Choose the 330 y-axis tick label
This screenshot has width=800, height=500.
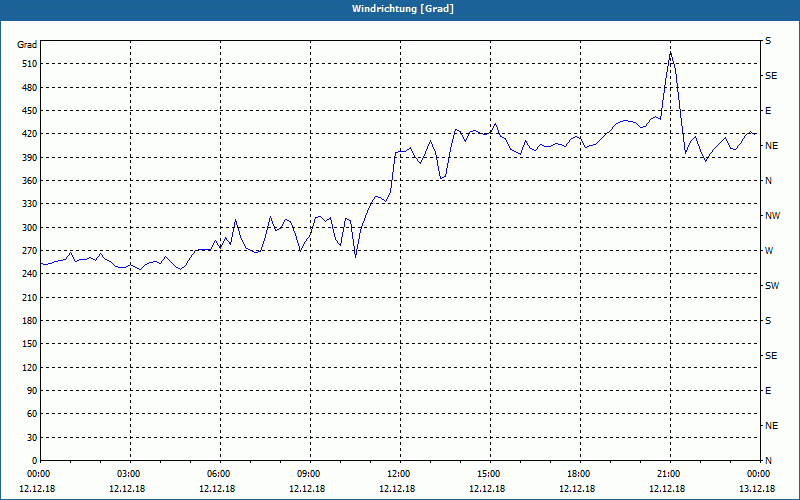pos(30,204)
